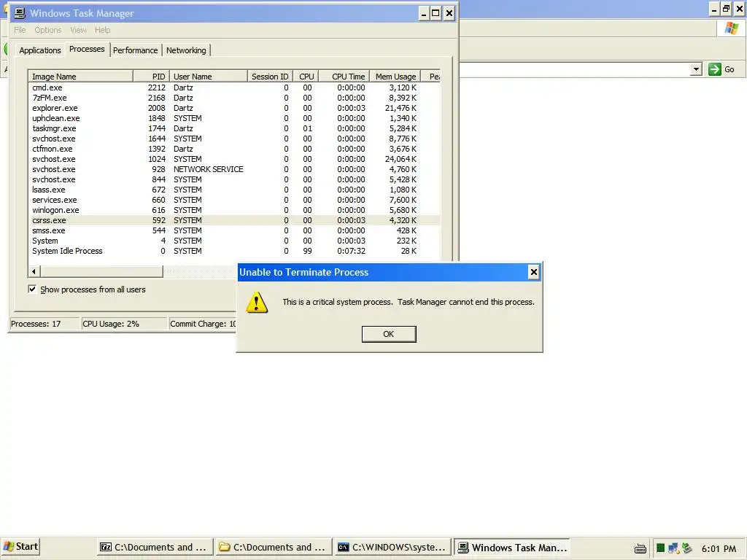Select the taskmgr.exe process
Image resolution: width=747 pixels, height=560 pixels.
(x=234, y=128)
